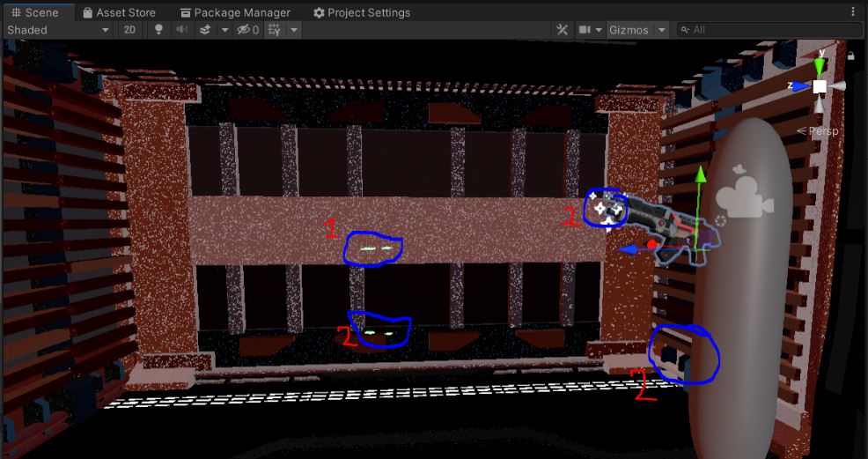Click the blue Z axis cone on orientation gizmo

click(x=800, y=85)
